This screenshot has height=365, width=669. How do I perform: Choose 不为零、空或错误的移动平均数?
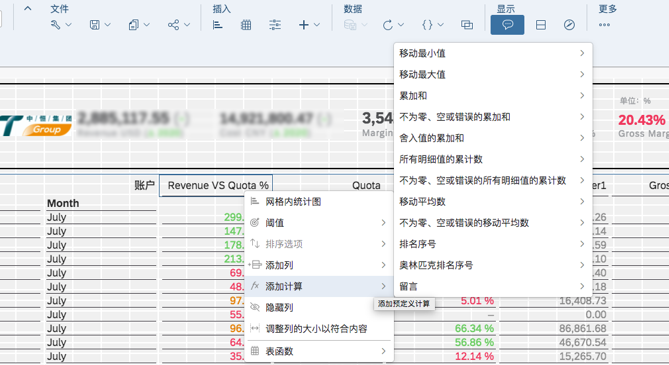click(x=493, y=223)
